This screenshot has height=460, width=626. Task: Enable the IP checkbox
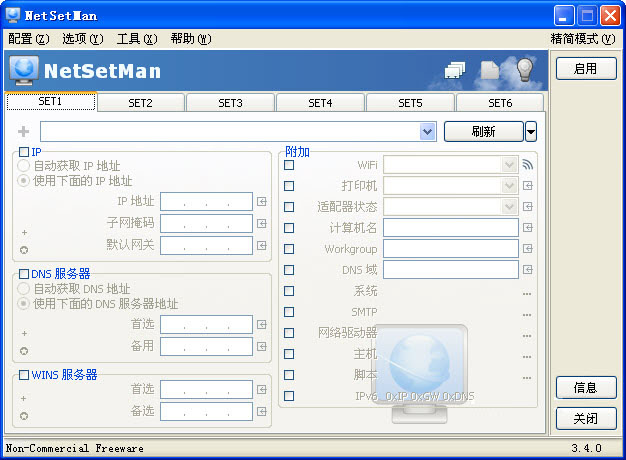point(24,152)
